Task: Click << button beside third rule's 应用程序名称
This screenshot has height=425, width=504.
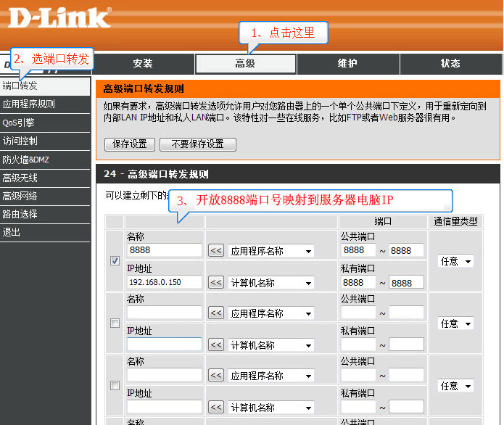Action: [x=216, y=376]
